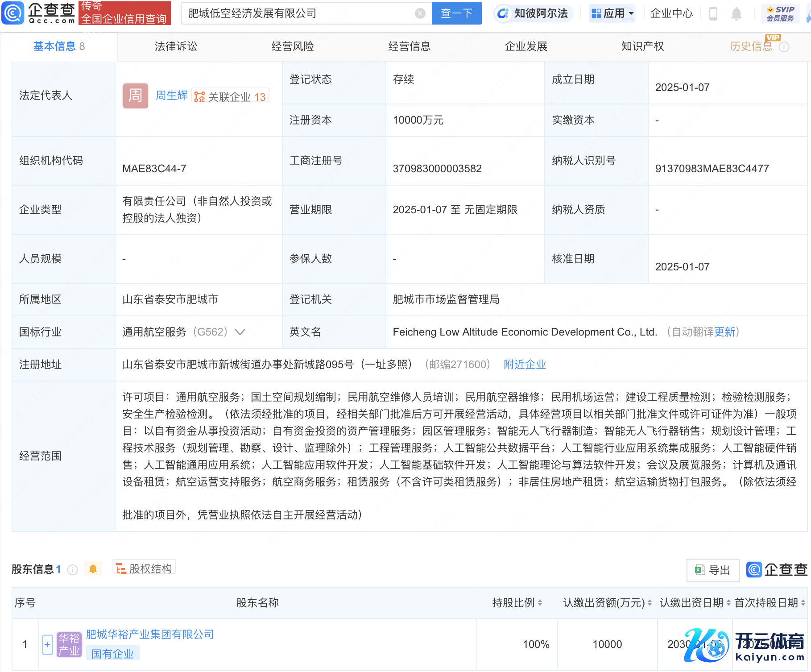Open 肥城华裕产业集团有限公司 link
Viewport: 811px width, 672px height.
click(x=150, y=634)
